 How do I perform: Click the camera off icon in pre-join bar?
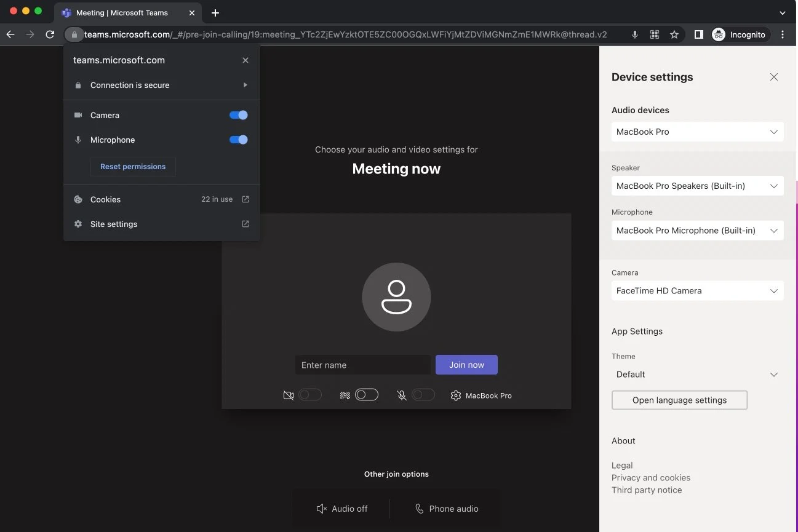[x=288, y=395]
